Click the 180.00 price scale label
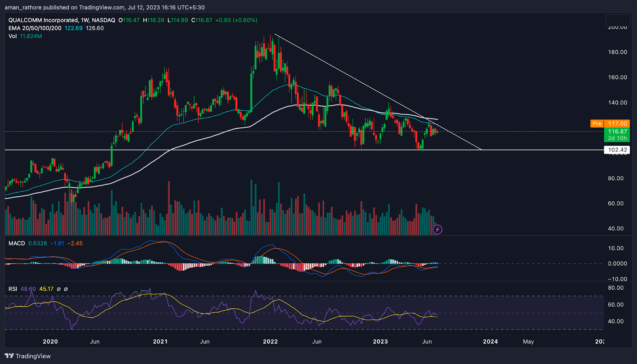 tap(617, 52)
